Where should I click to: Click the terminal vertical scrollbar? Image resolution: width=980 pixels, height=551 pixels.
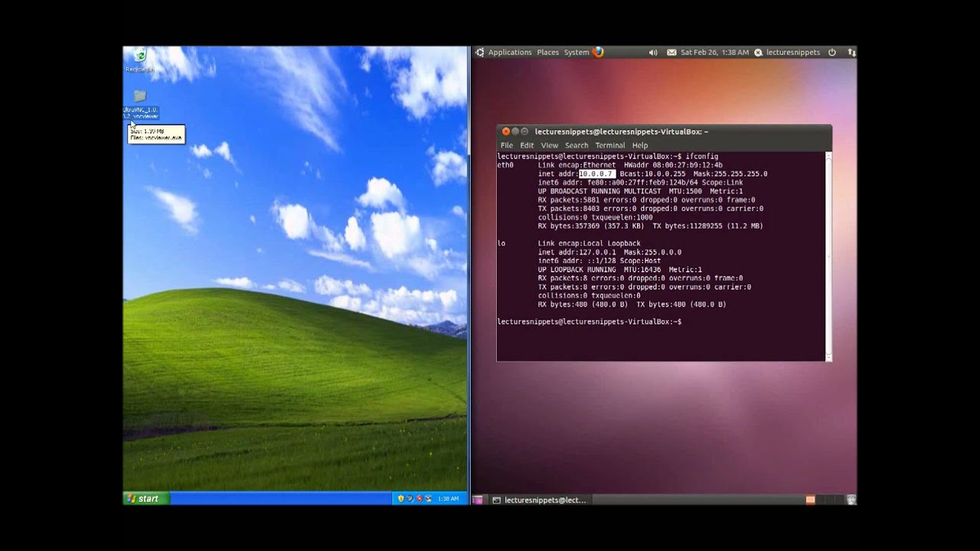[x=828, y=256]
